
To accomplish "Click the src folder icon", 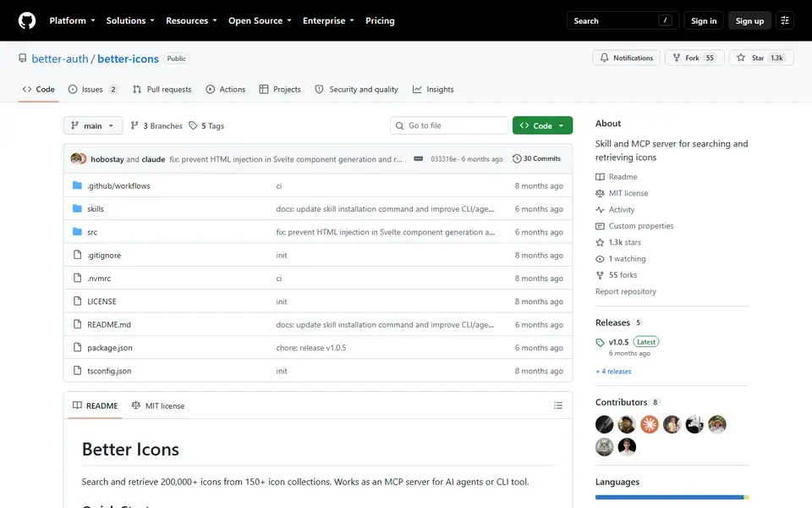I will pyautogui.click(x=77, y=232).
